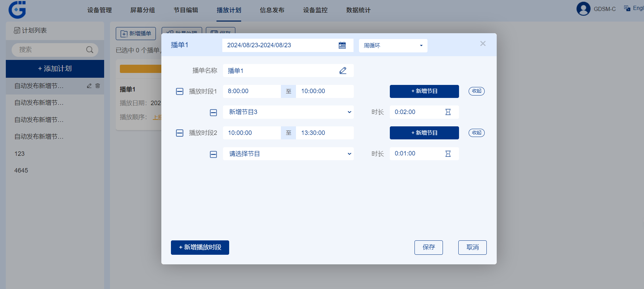The height and width of the screenshot is (289, 644).
Task: Click the search magnifier in plan list
Action: (89, 50)
